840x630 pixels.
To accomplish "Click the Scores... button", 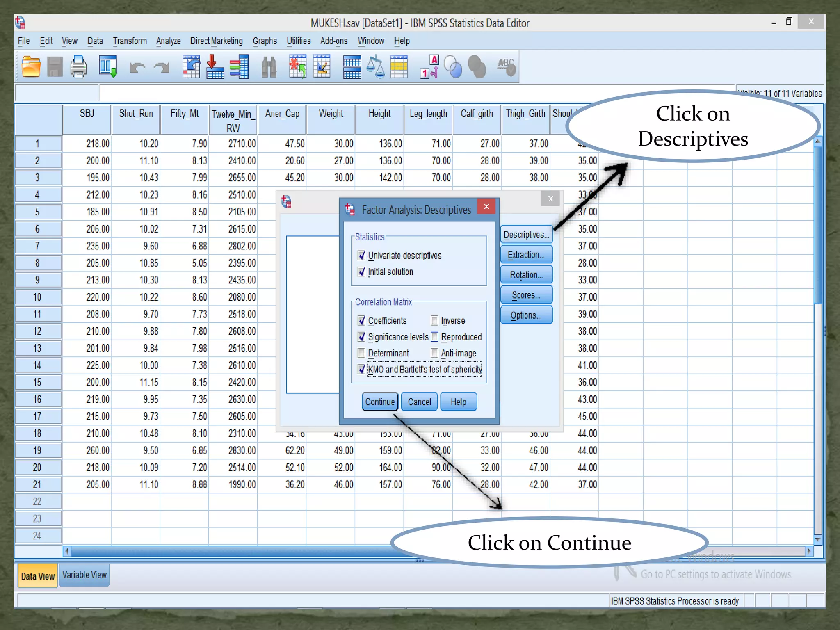I will pyautogui.click(x=527, y=295).
